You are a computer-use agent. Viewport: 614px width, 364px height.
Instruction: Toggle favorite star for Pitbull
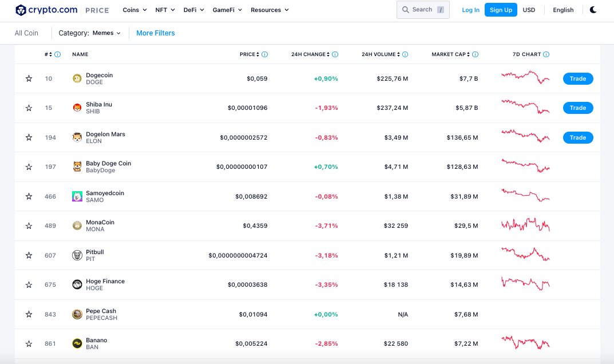pyautogui.click(x=29, y=255)
